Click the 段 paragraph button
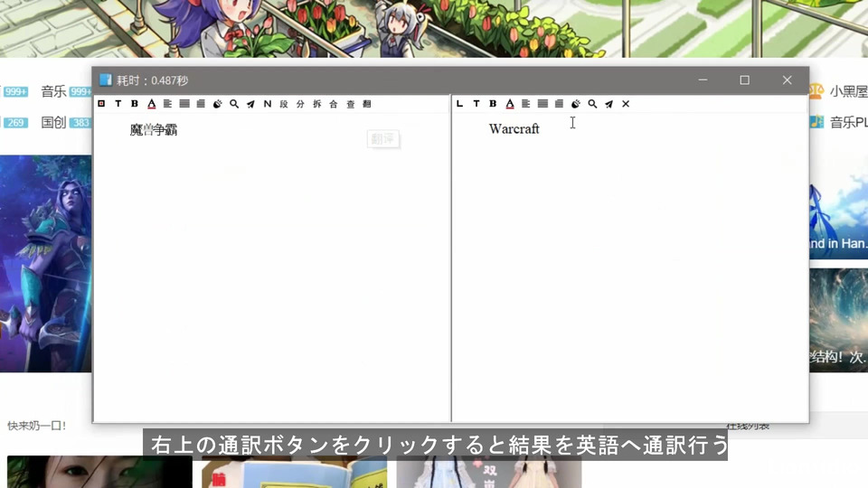 click(284, 103)
